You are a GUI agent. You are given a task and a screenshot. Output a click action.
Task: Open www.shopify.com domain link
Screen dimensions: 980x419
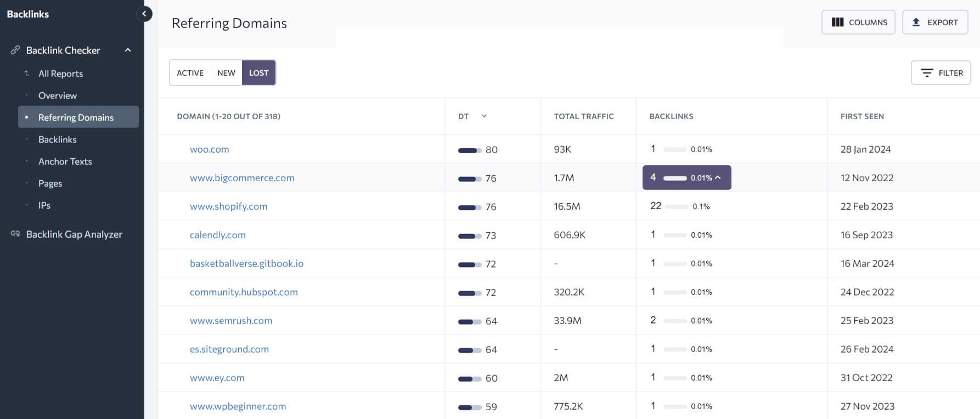coord(229,206)
